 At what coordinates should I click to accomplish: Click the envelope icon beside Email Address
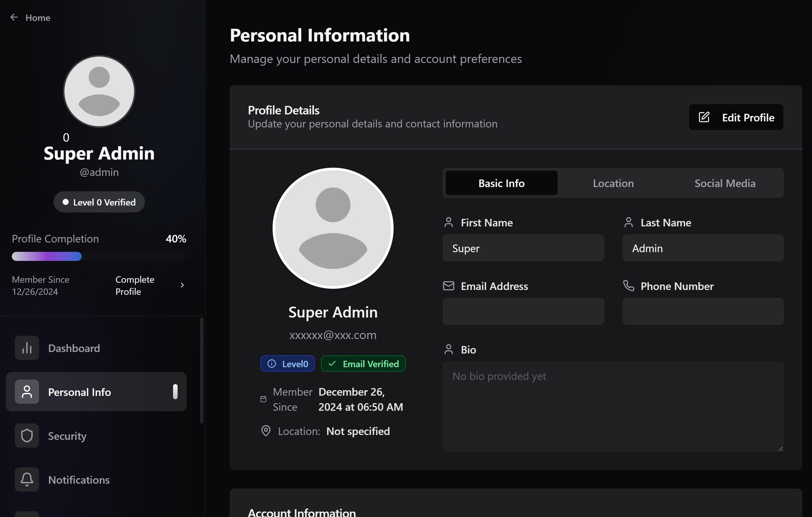448,285
